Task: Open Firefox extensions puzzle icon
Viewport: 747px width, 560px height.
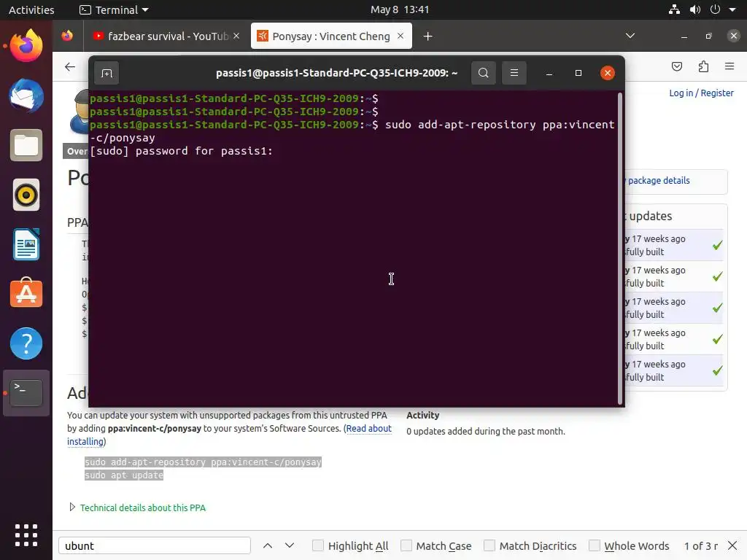Action: [704, 66]
